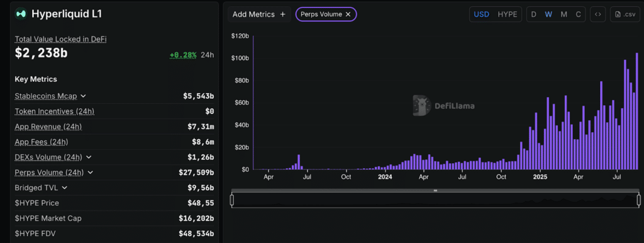The width and height of the screenshot is (644, 243).
Task: Click the $8,6m app fees value
Action: tap(203, 142)
